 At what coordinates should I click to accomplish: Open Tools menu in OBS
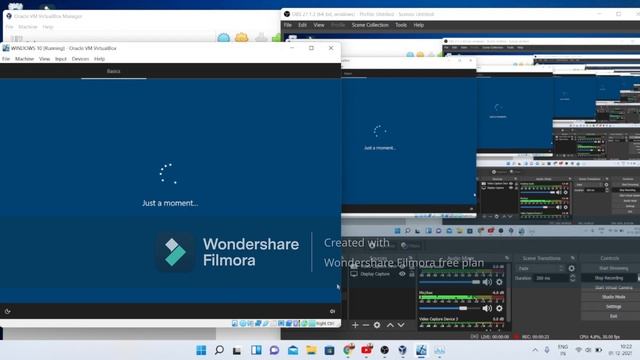point(401,25)
